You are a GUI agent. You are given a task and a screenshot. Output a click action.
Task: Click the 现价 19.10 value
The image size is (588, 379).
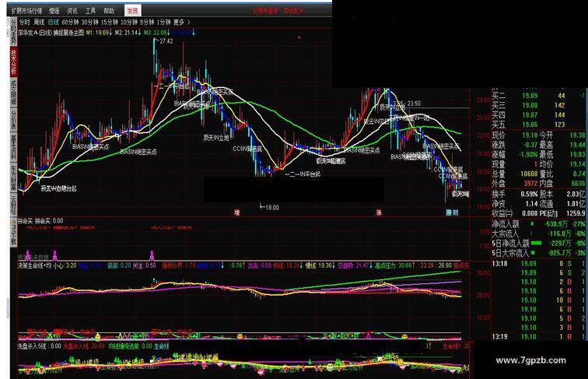coord(530,135)
